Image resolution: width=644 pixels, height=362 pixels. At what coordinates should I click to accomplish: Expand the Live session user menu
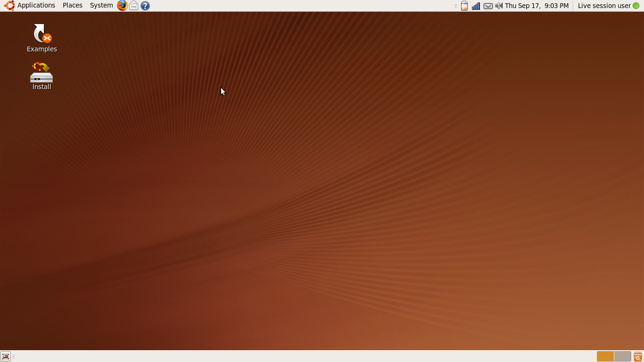[604, 6]
